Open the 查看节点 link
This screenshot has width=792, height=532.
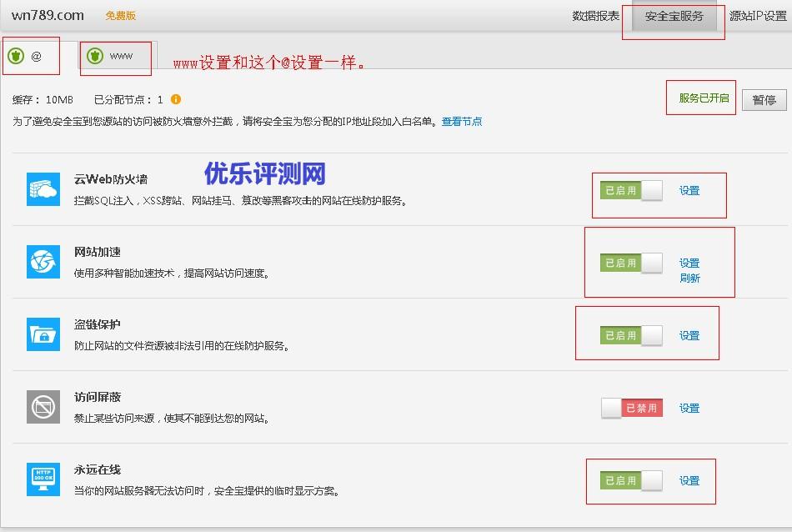(462, 122)
